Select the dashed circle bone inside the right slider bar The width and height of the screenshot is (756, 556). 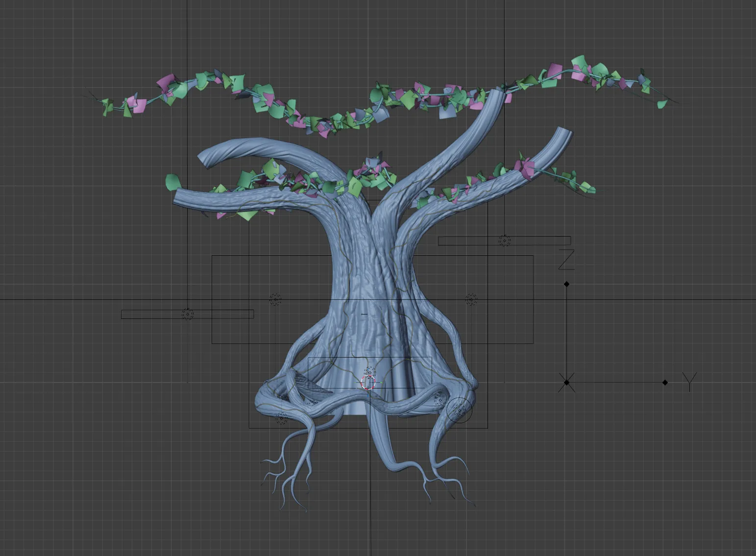(x=504, y=241)
